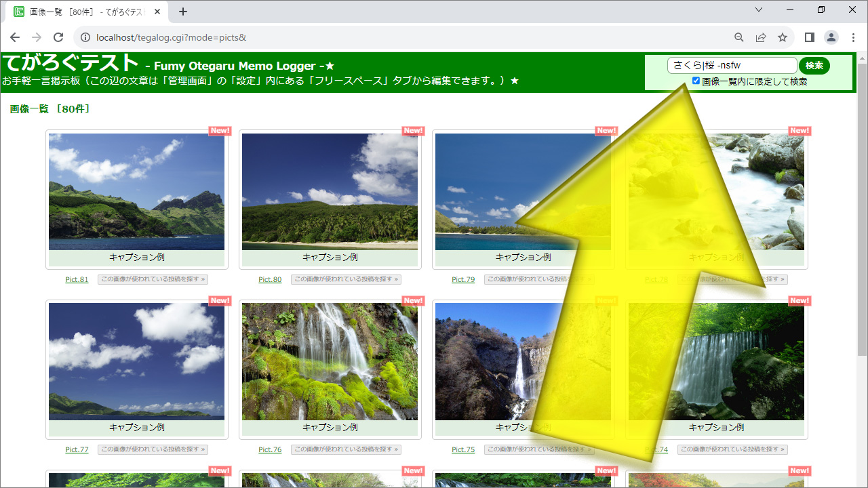Screen dimensions: 868x488
Task: Click the 画像一覧 [80件] heading text
Action: point(50,108)
